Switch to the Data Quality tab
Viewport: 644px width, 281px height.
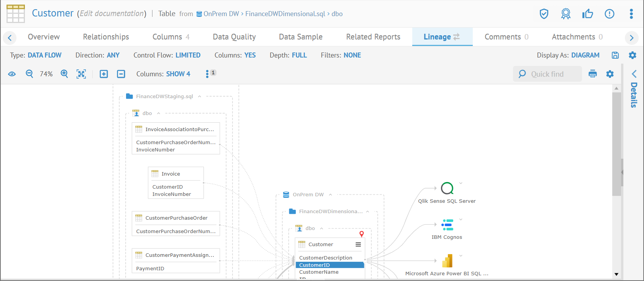point(234,37)
